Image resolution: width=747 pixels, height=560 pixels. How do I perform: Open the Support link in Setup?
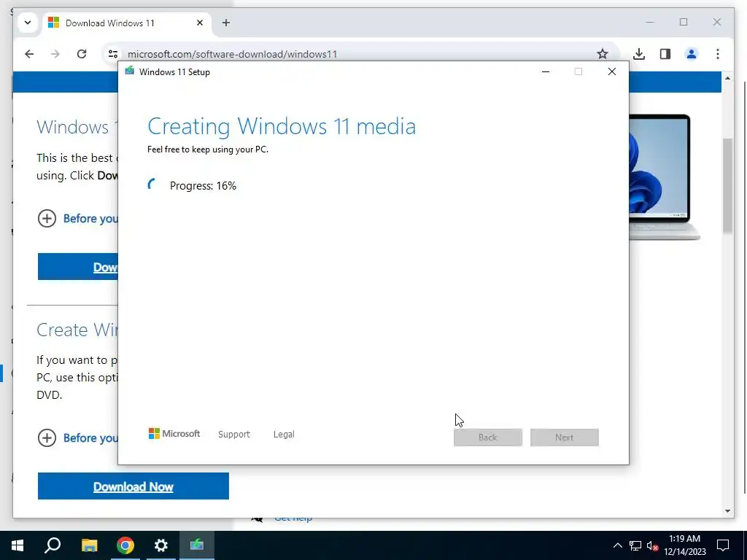click(x=234, y=435)
